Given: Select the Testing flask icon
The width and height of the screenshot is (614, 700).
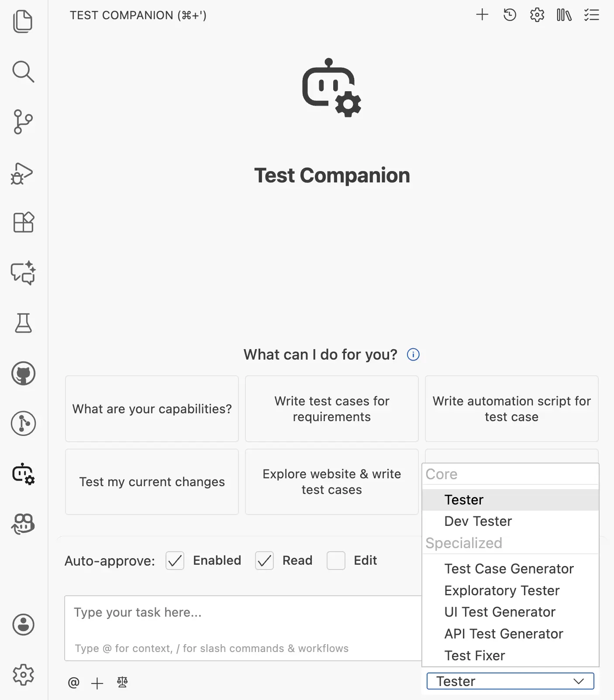Looking at the screenshot, I should (x=23, y=323).
